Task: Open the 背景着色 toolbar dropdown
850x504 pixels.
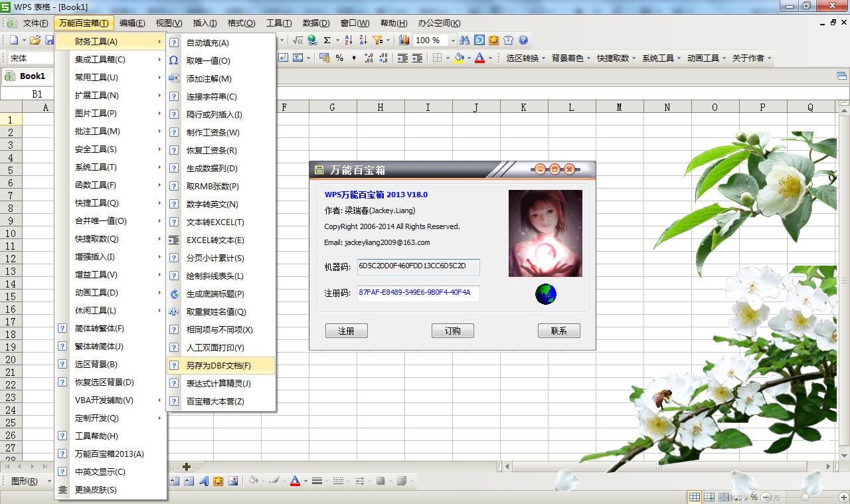Action: [x=571, y=58]
